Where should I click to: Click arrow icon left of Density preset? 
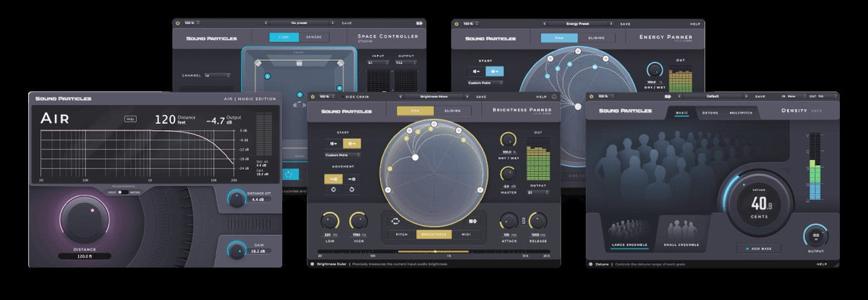(669, 96)
